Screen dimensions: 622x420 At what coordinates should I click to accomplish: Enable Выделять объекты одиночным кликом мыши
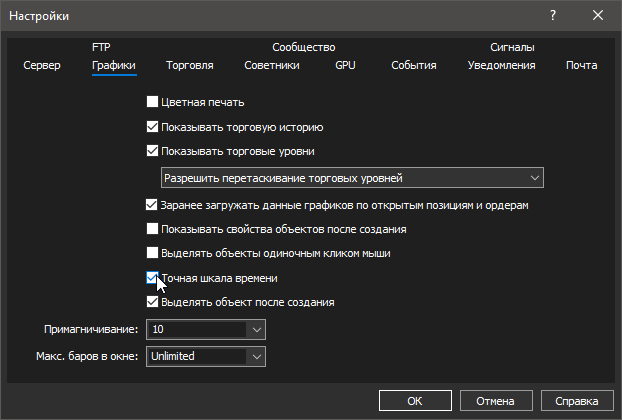tap(153, 253)
